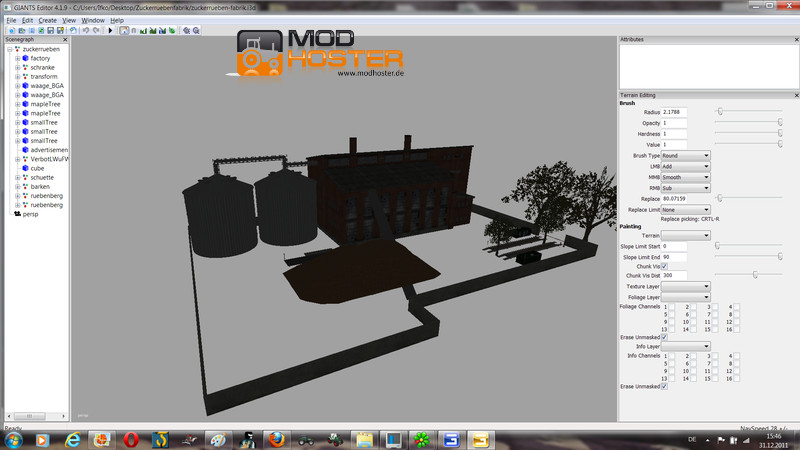The width and height of the screenshot is (800, 450).
Task: Close the Terrain Editing panel
Action: [x=796, y=95]
